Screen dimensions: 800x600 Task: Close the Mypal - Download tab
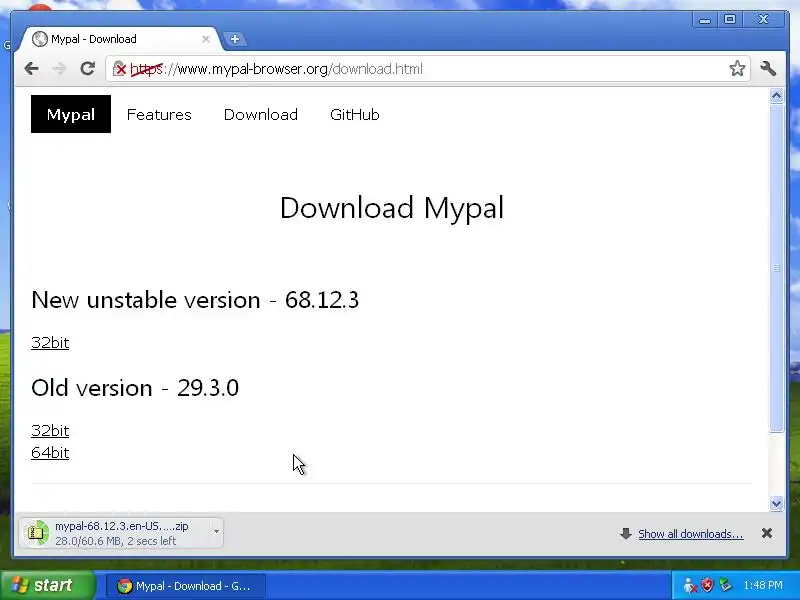(x=206, y=39)
